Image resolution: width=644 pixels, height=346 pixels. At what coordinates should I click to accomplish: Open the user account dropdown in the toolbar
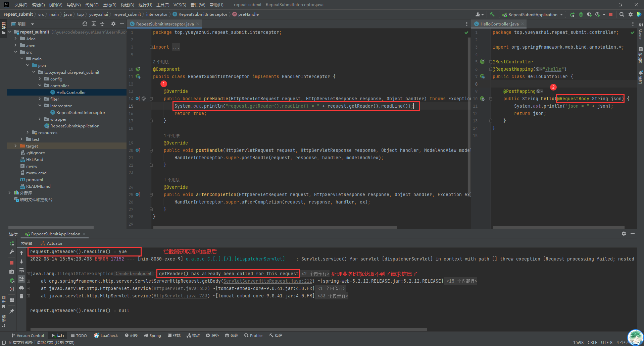click(x=480, y=14)
